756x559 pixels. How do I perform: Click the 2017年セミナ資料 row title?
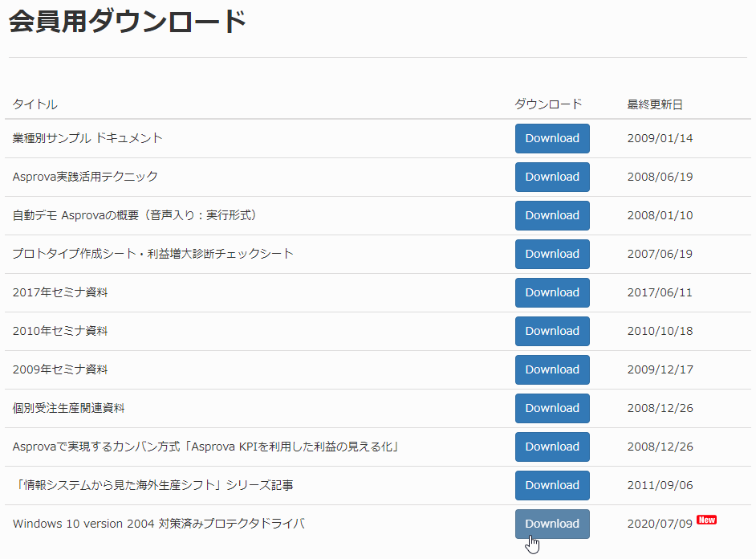(x=60, y=292)
